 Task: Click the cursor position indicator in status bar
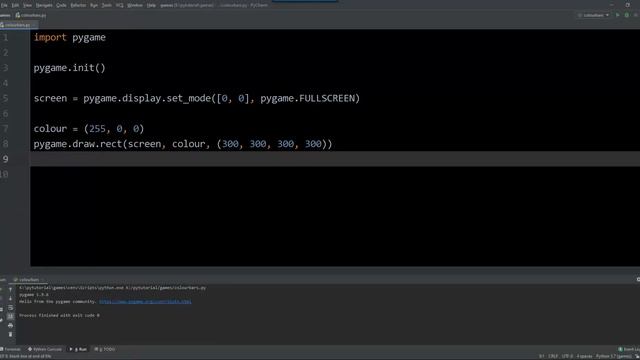coord(542,356)
